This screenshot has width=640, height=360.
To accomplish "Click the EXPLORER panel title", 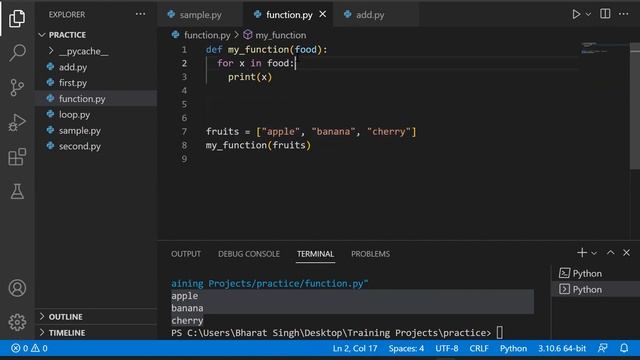I will (67, 14).
